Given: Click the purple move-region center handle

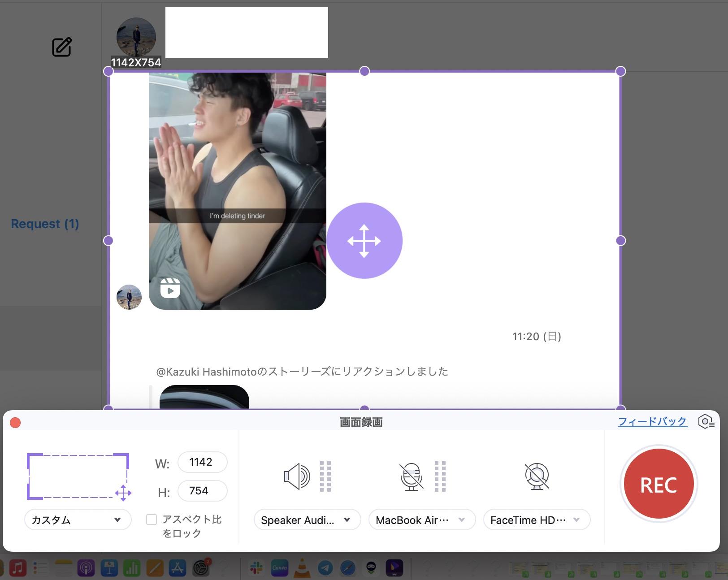Looking at the screenshot, I should [x=364, y=241].
